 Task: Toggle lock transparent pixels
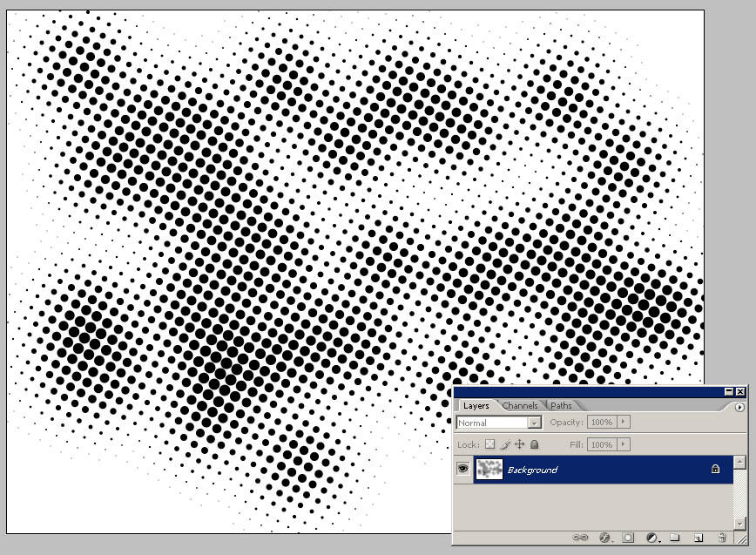489,444
